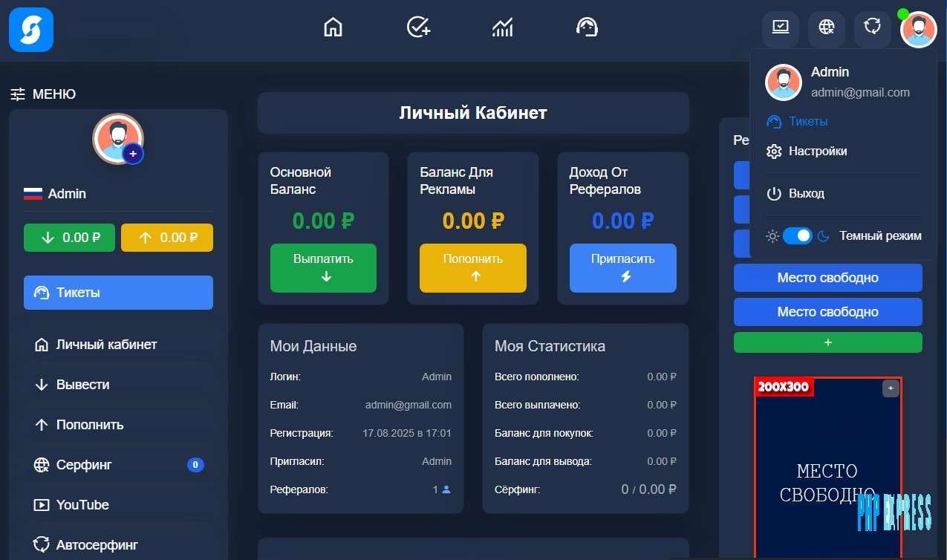Click the person icon next to Рефералов count

tap(446, 489)
